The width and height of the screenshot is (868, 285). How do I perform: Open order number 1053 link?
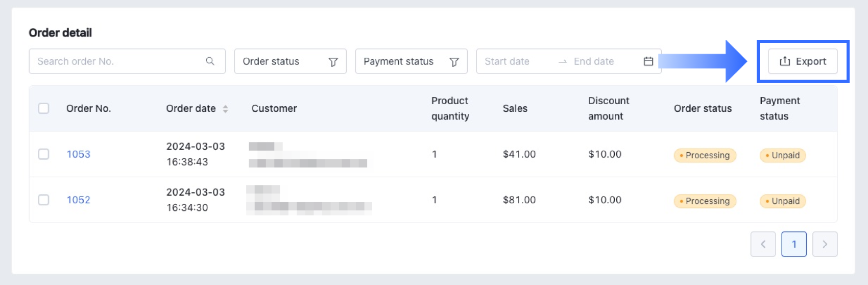[79, 154]
